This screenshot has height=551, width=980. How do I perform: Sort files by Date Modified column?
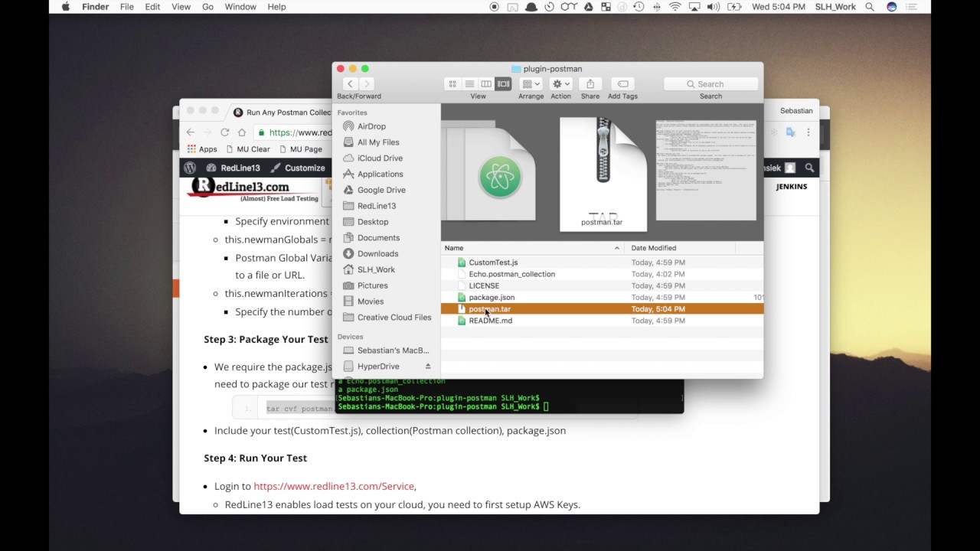point(680,248)
